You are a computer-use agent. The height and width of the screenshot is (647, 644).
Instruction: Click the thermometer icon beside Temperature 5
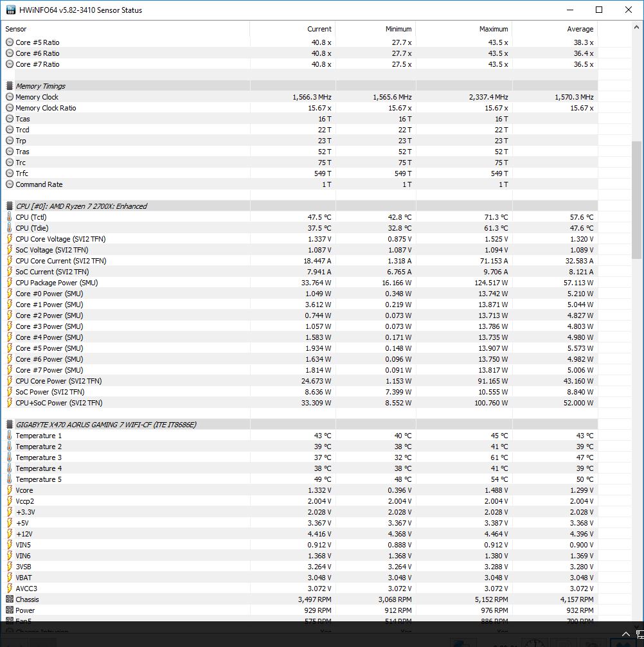point(10,479)
